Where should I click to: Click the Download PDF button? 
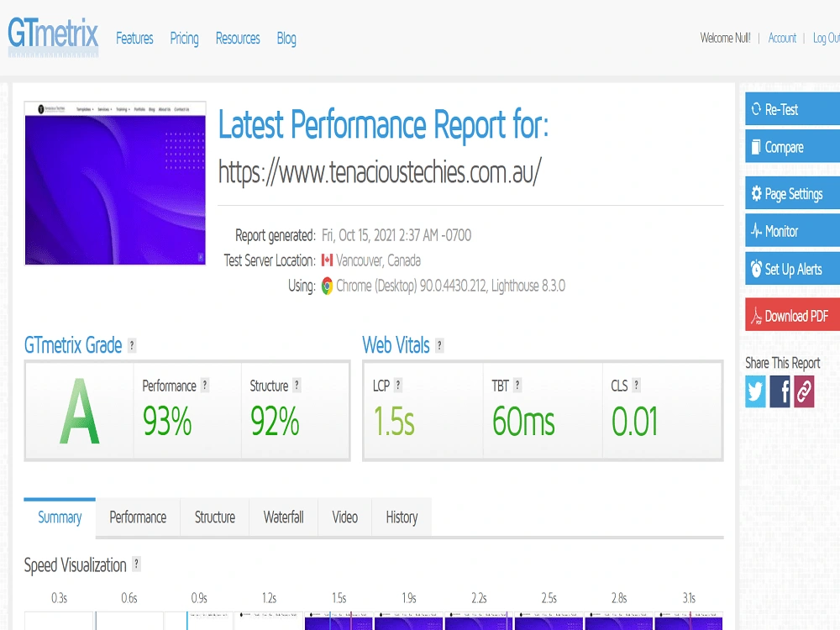click(x=792, y=315)
